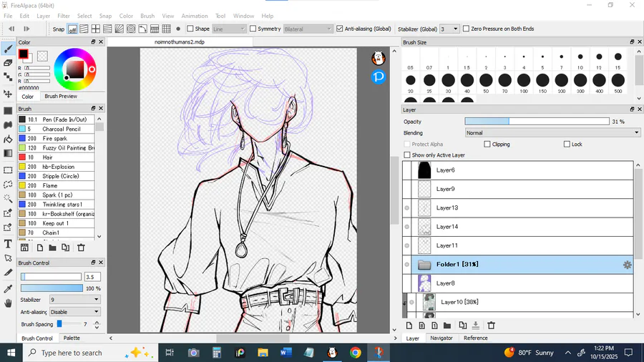Open the Filter menu
The width and height of the screenshot is (644, 362).
click(63, 16)
